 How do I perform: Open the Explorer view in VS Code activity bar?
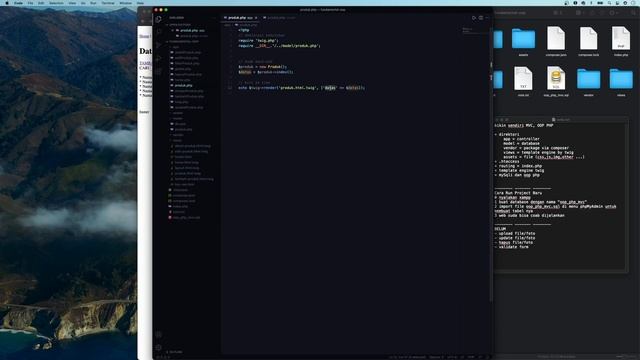pyautogui.click(x=158, y=19)
